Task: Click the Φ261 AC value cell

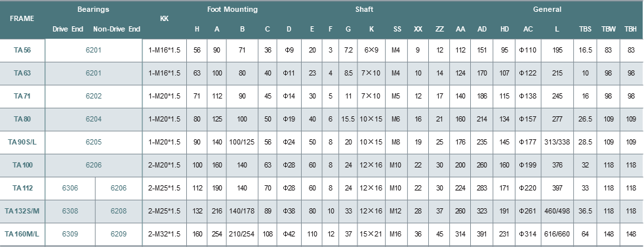Action: point(527,211)
